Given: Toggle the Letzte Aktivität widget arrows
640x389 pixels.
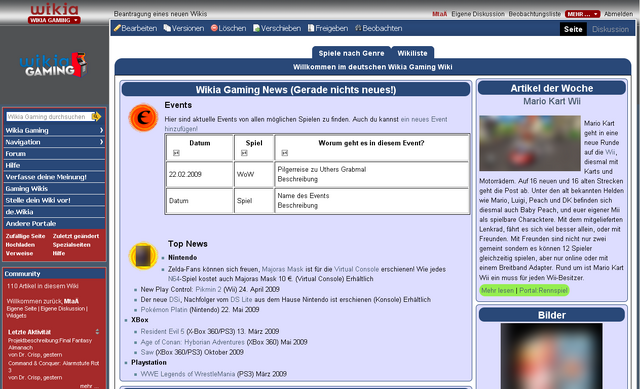Looking at the screenshot, I should click(x=97, y=332).
